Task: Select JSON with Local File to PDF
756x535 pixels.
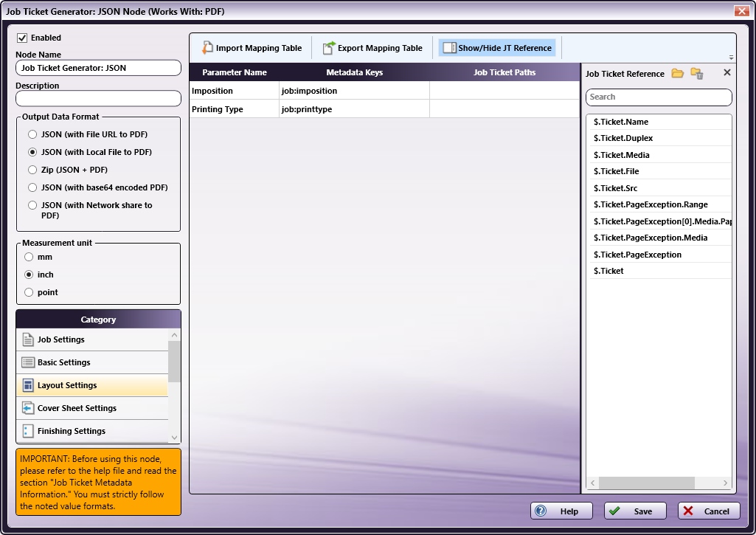Action: tap(32, 152)
